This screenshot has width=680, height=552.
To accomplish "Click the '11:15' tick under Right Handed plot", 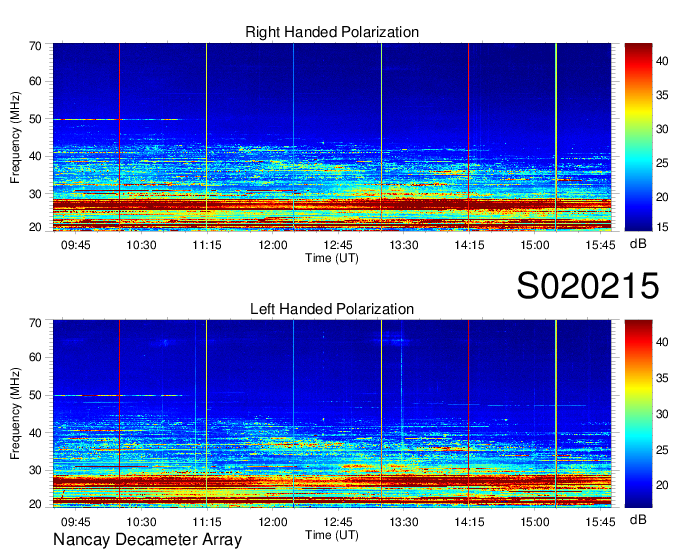I will tap(207, 245).
